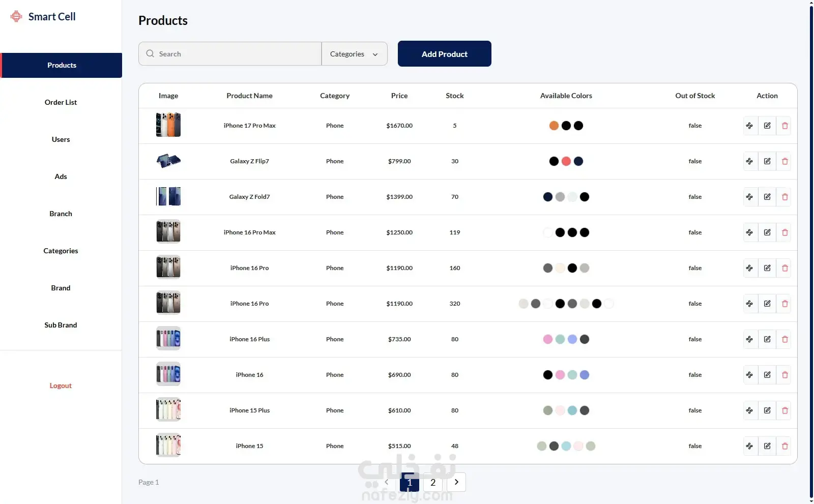The height and width of the screenshot is (504, 814).
Task: Edit the iPhone 15 Plus product
Action: click(x=767, y=410)
